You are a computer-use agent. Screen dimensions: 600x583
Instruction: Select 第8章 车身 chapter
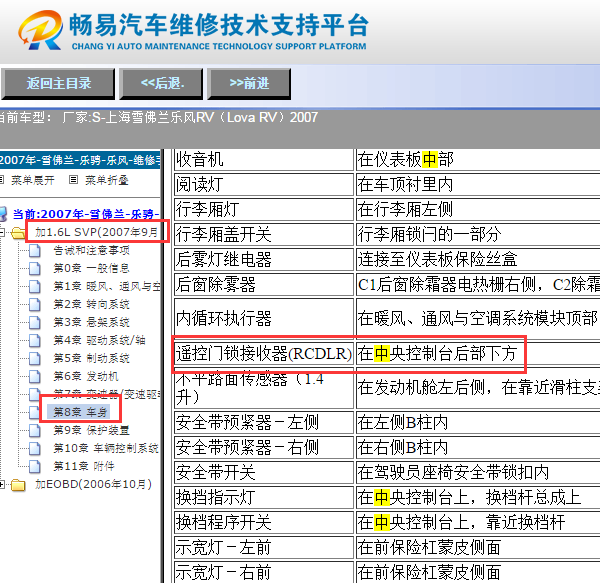[x=79, y=412]
